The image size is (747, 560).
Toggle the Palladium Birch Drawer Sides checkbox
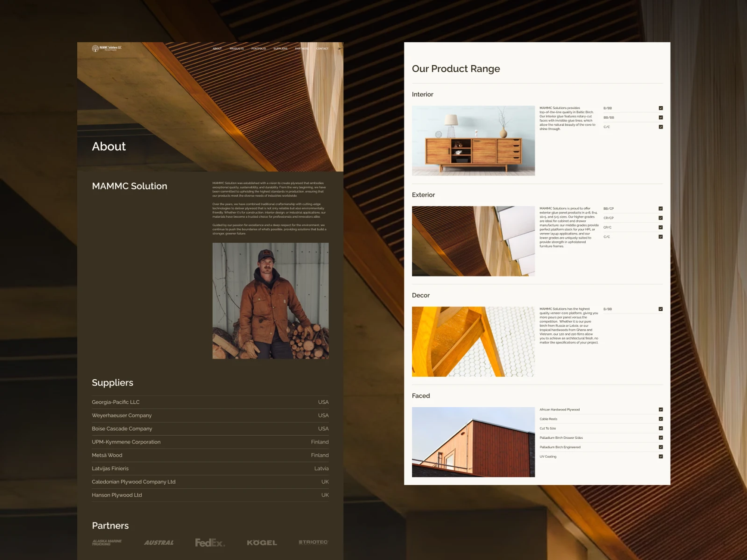coord(661,438)
